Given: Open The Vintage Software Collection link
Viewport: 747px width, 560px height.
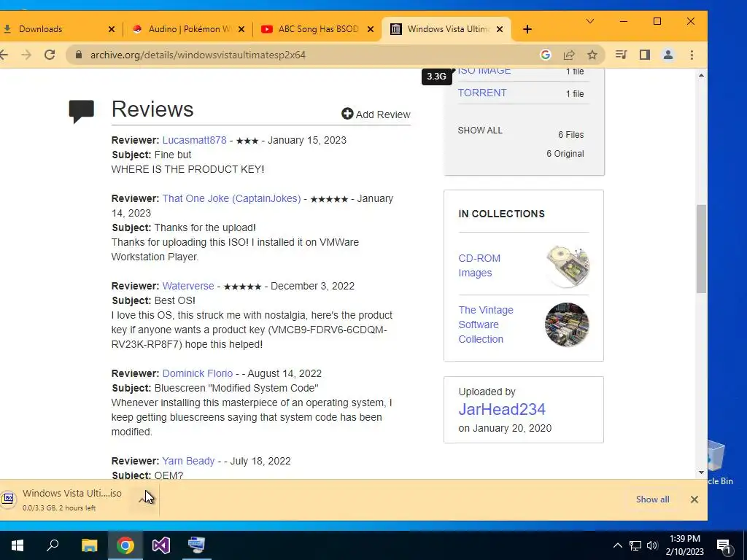Looking at the screenshot, I should [x=486, y=324].
